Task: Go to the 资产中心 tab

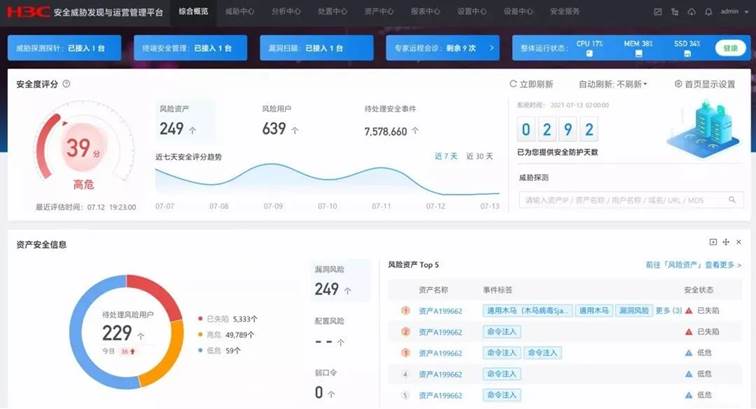Action: click(x=378, y=12)
